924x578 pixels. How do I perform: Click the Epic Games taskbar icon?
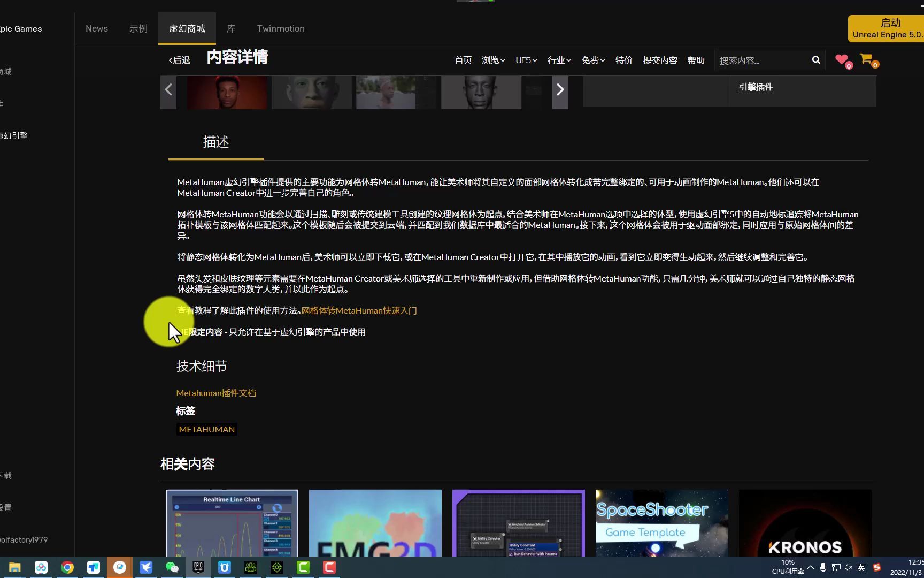[198, 567]
